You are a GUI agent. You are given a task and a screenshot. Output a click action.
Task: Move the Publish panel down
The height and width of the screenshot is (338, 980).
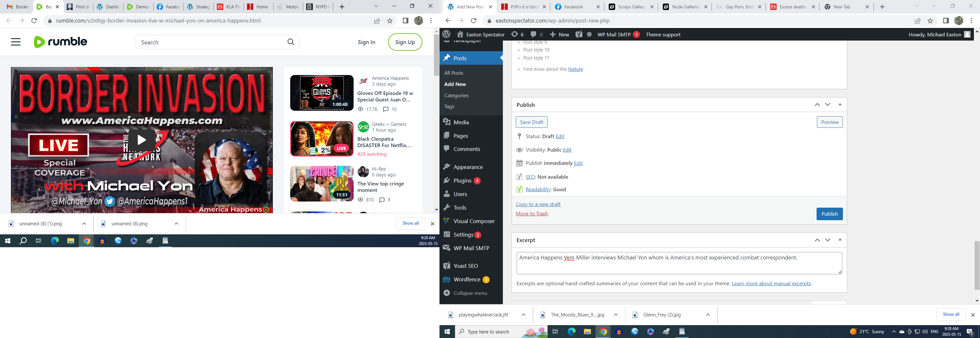pyautogui.click(x=827, y=104)
